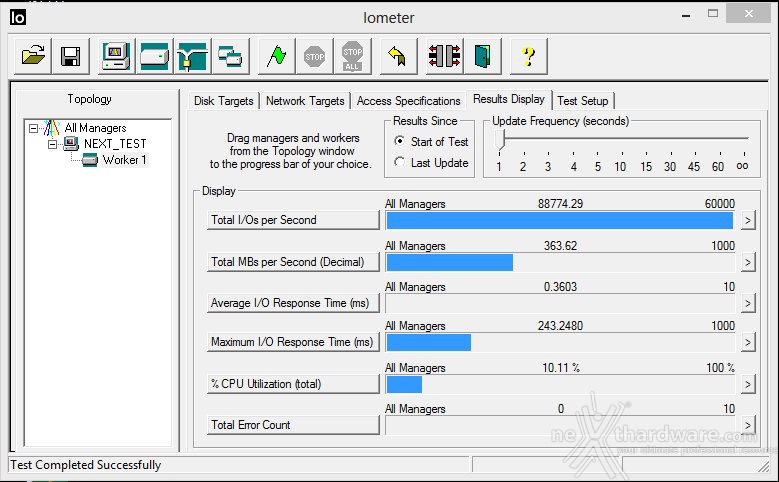Screen dimensions: 779x482
Task: Open arrow beside CPU Utilization bar
Action: 747,384
